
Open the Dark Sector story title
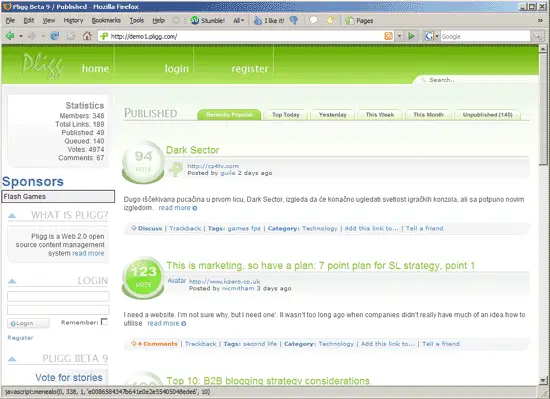193,150
